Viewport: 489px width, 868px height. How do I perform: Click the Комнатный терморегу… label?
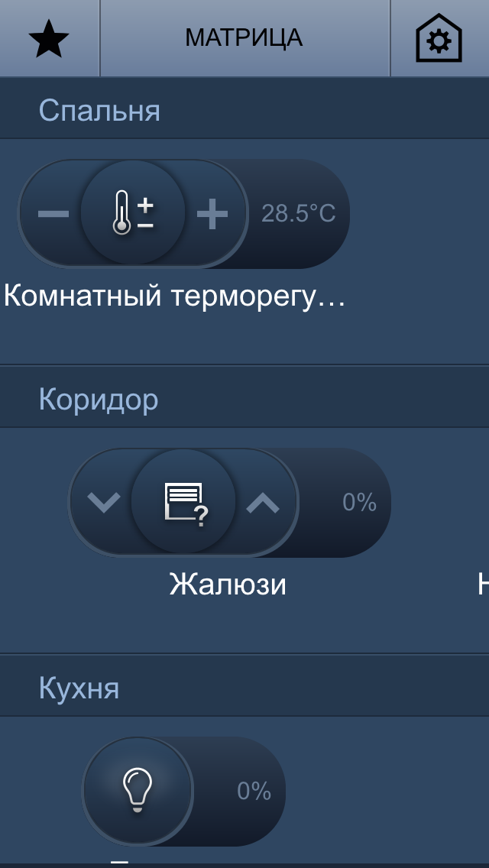[174, 296]
